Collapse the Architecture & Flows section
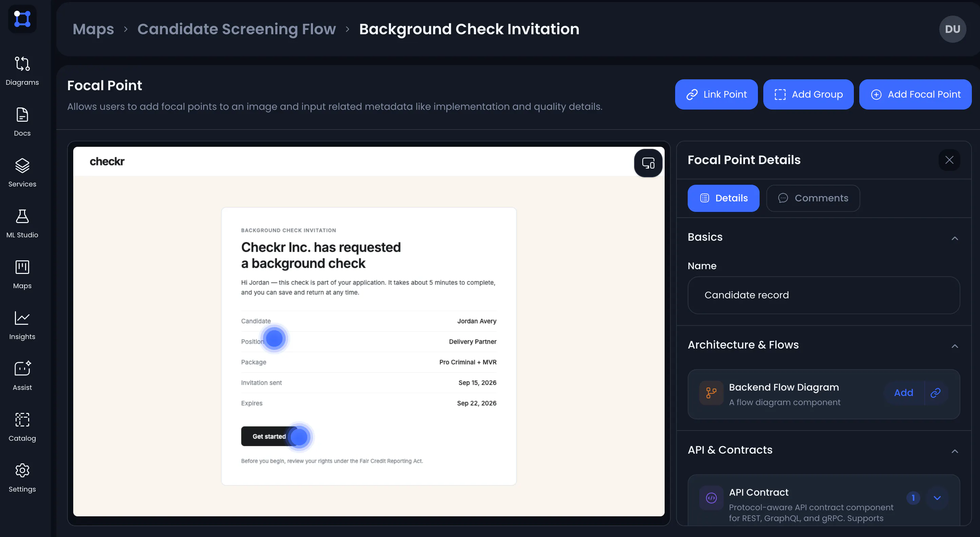 955,346
